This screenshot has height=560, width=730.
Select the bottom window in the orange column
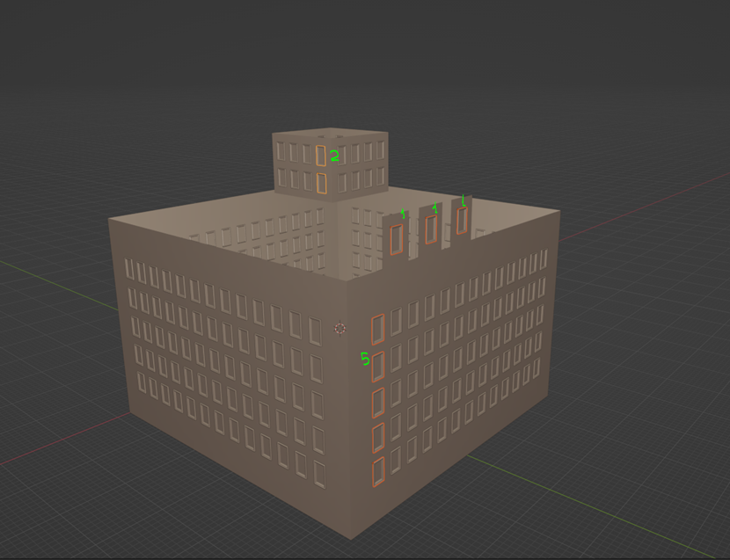coord(378,470)
